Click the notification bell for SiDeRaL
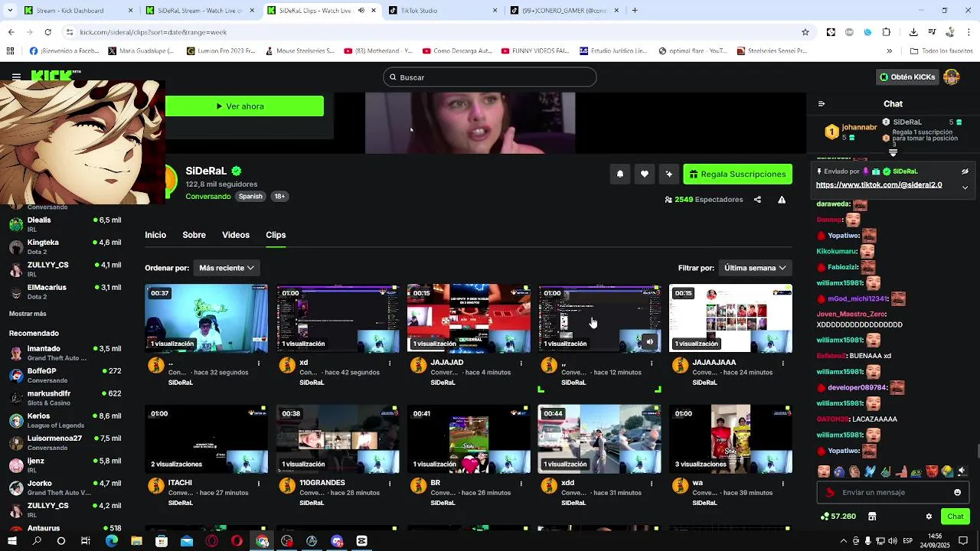Image resolution: width=980 pixels, height=551 pixels. click(x=620, y=174)
